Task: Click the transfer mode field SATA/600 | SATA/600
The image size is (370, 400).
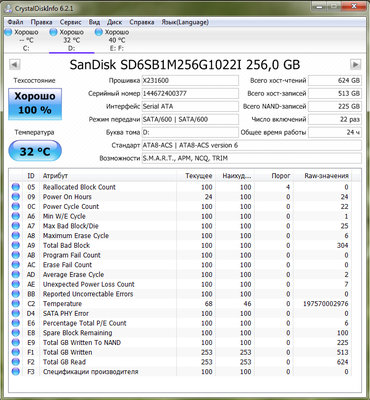Action: pyautogui.click(x=190, y=119)
